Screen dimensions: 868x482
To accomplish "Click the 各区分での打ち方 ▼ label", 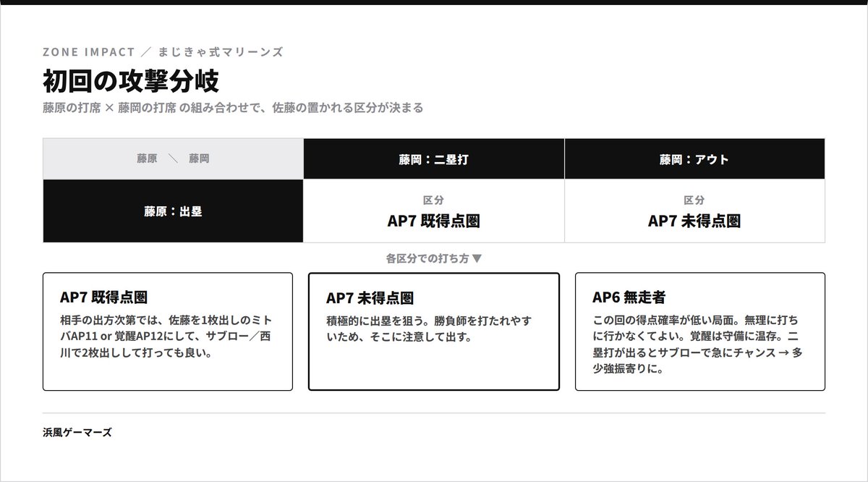I will point(434,258).
